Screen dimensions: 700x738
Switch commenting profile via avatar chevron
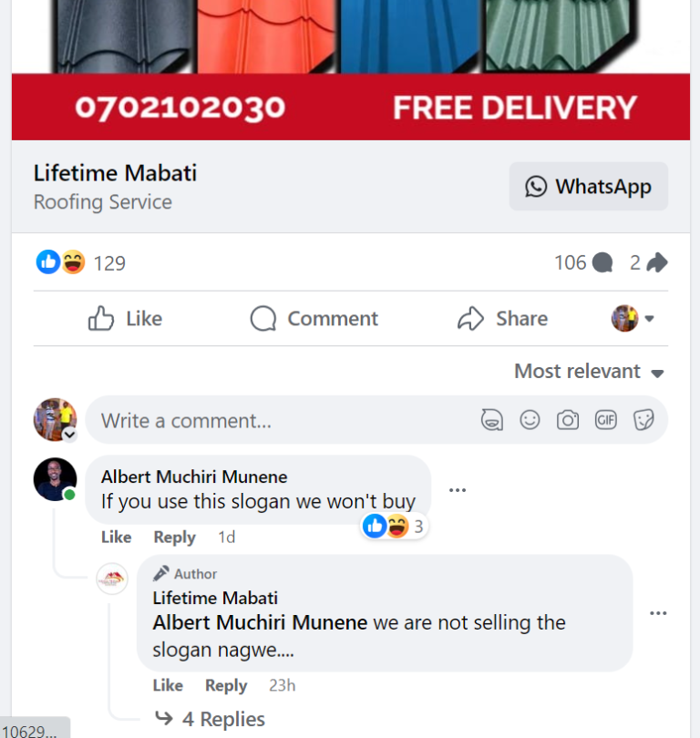click(x=68, y=436)
